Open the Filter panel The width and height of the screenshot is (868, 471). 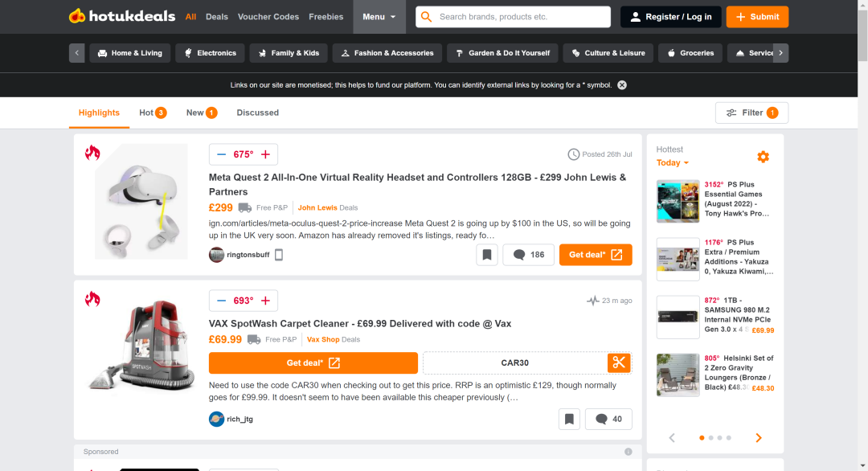point(751,113)
